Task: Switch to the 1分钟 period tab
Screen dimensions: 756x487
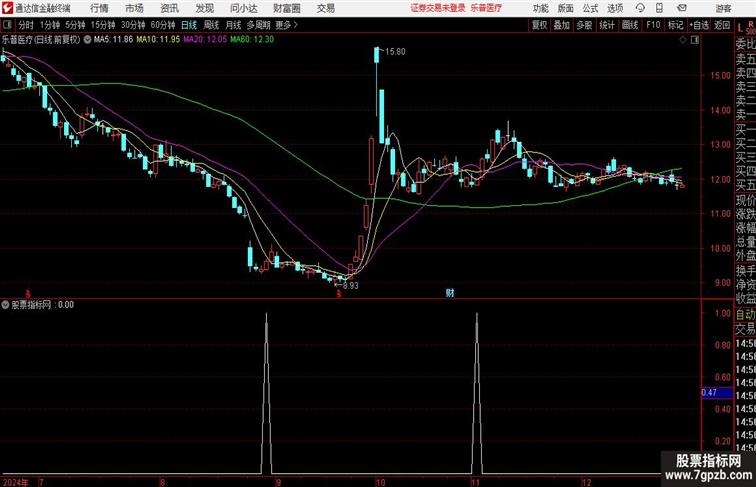Action: tap(50, 25)
